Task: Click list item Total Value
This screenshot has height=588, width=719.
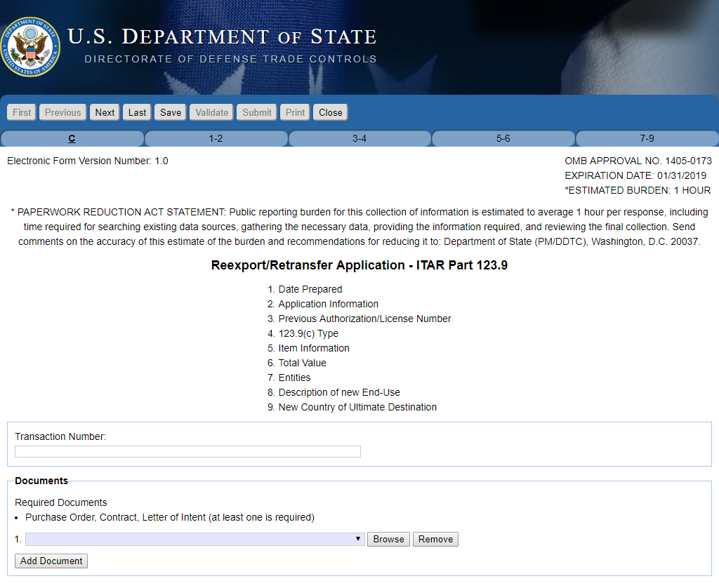Action: [x=302, y=363]
